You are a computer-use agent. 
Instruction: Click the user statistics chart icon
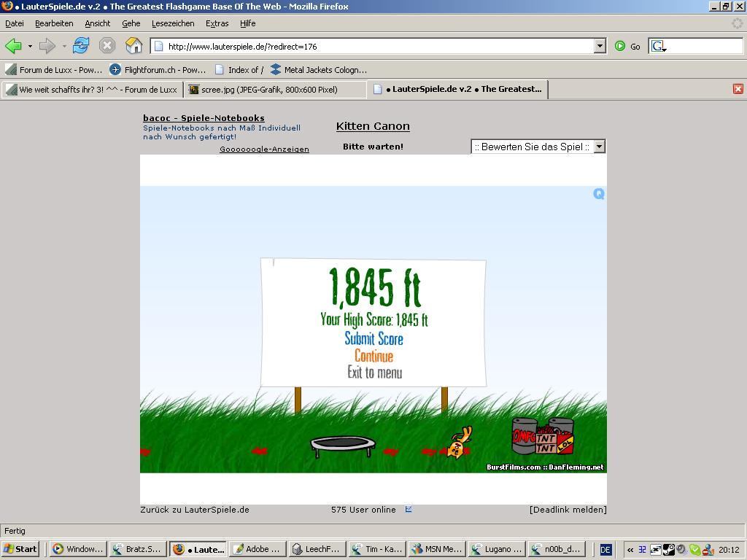pyautogui.click(x=409, y=509)
